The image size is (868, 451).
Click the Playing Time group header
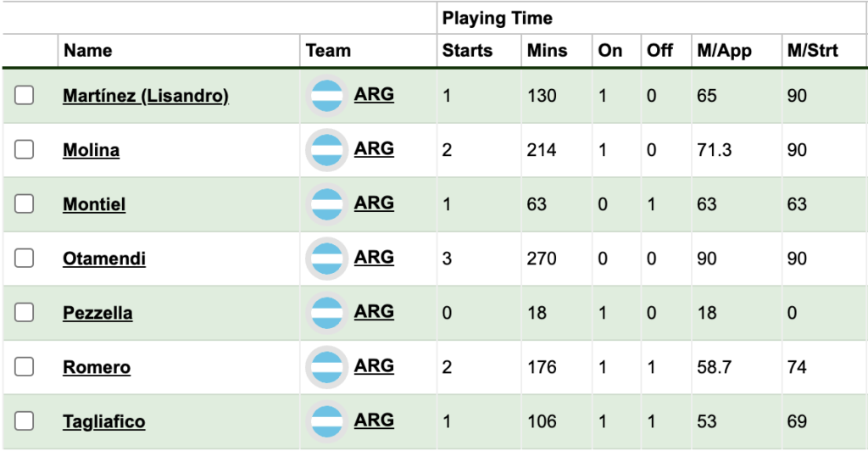point(497,18)
